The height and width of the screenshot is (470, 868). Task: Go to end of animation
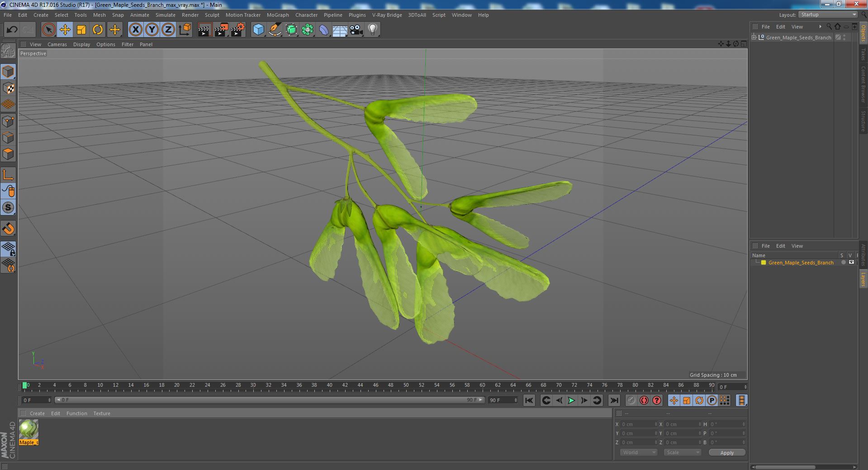[x=614, y=400]
